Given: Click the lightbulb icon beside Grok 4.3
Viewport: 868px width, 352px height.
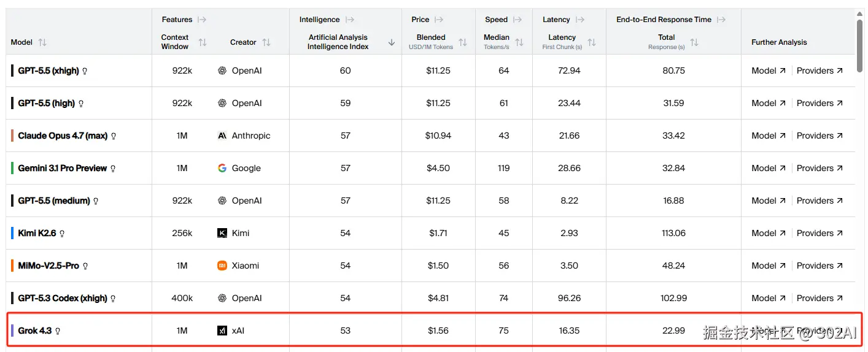Looking at the screenshot, I should [x=58, y=331].
